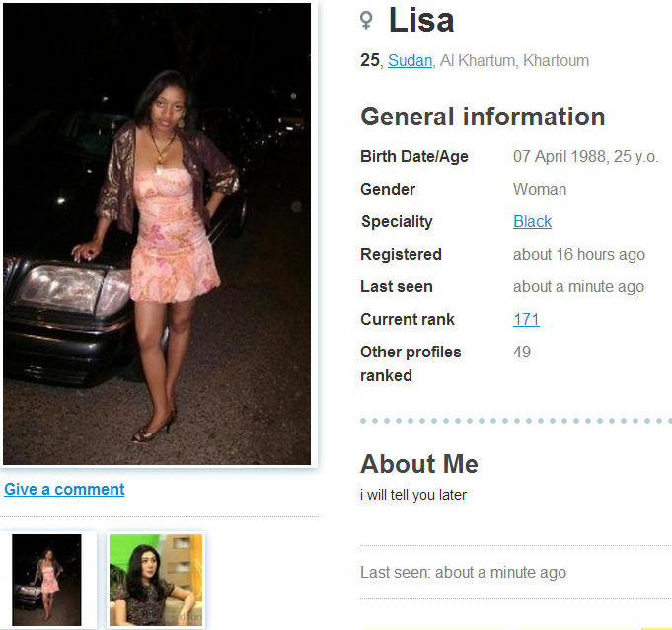The width and height of the screenshot is (672, 630).
Task: Click the 'i will tell you later' text
Action: pos(413,495)
